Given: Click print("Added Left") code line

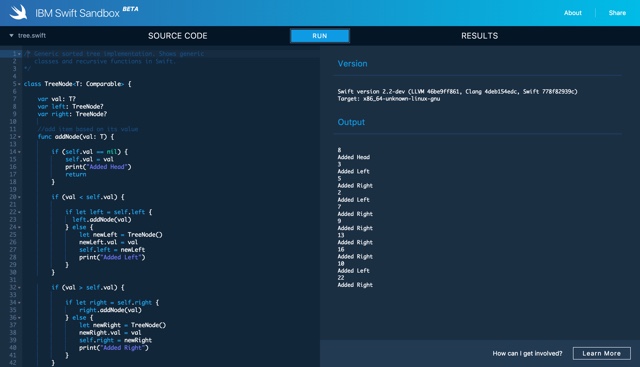Looking at the screenshot, I should pos(112,258).
